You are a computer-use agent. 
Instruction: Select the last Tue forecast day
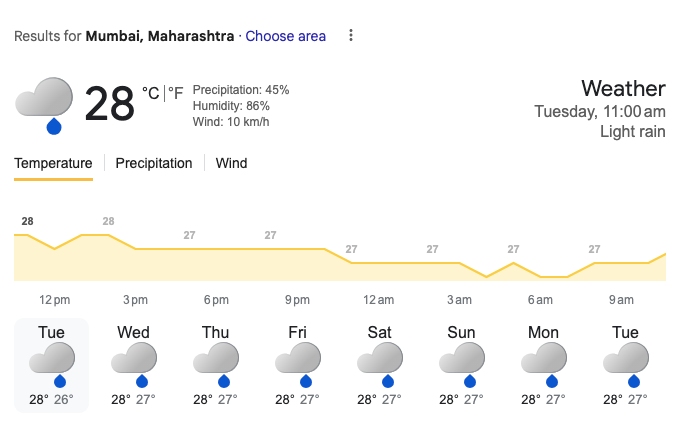pyautogui.click(x=625, y=365)
